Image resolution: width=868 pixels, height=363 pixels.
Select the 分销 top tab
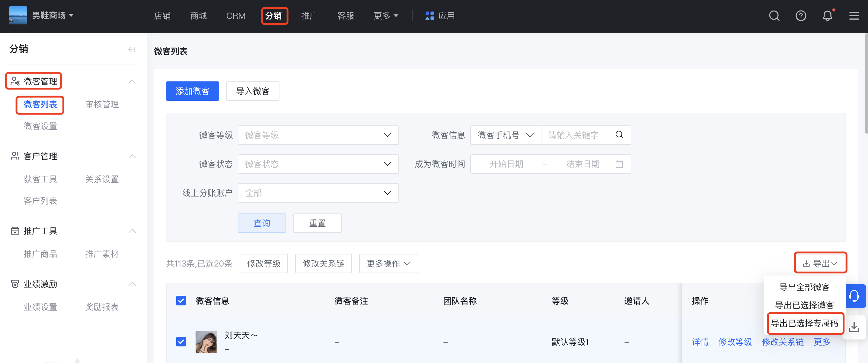pyautogui.click(x=273, y=16)
